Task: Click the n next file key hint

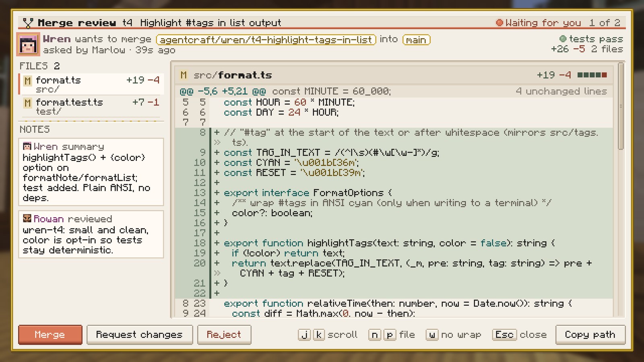Action: coord(374,335)
